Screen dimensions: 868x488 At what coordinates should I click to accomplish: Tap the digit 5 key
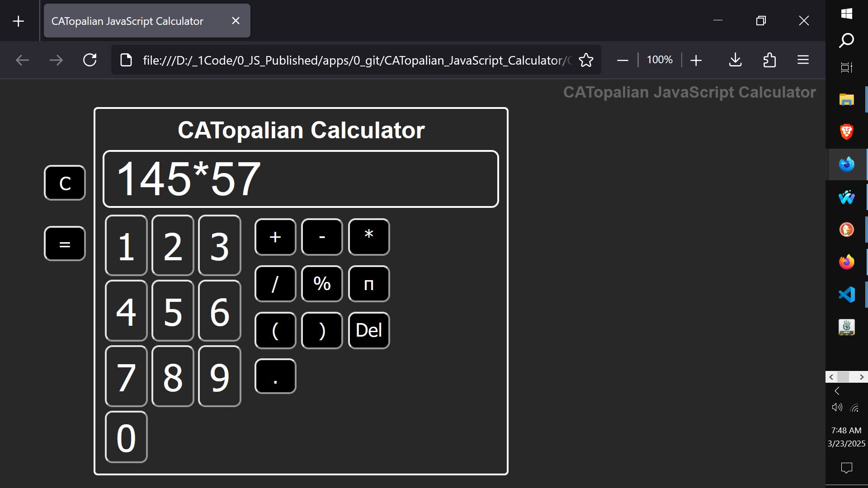pos(173,311)
